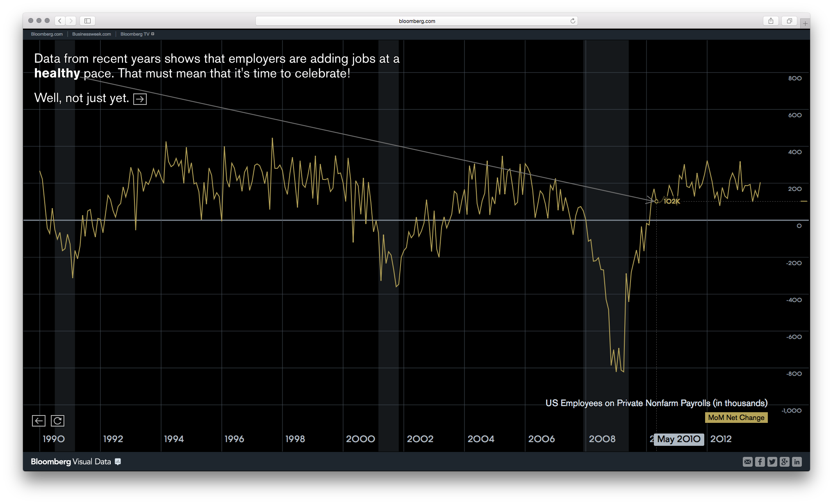Share the chart via email icon
Screen dimensions: 833x504
pyautogui.click(x=747, y=462)
